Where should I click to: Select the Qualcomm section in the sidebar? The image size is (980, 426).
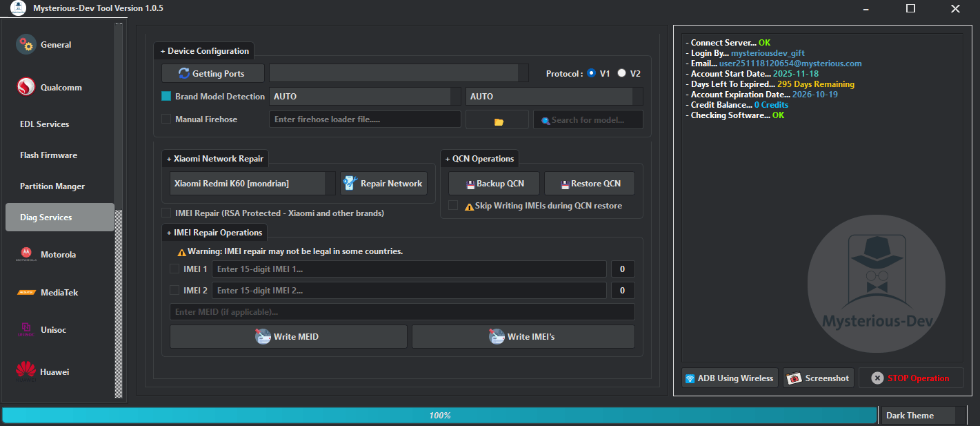pyautogui.click(x=60, y=87)
